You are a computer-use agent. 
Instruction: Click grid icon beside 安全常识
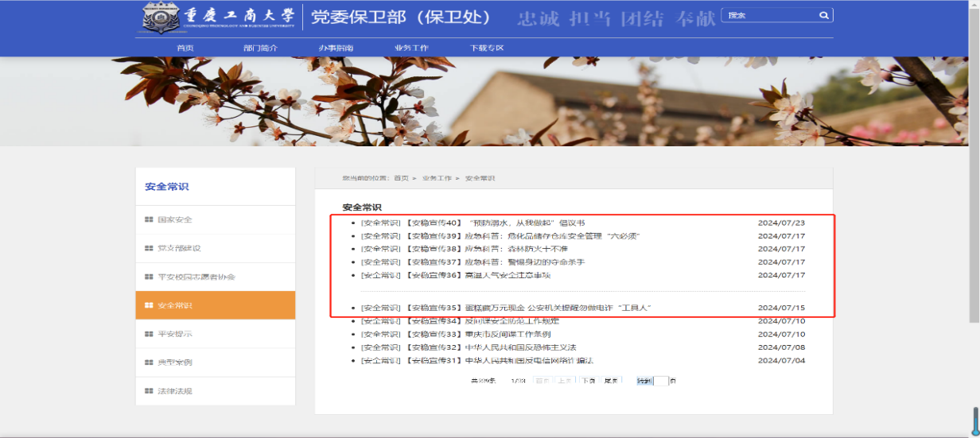pos(149,305)
